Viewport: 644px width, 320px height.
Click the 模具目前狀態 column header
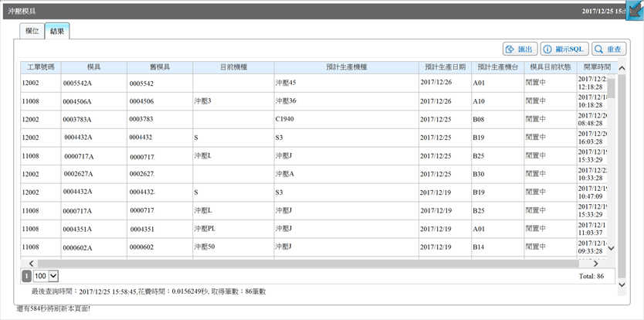(x=551, y=67)
